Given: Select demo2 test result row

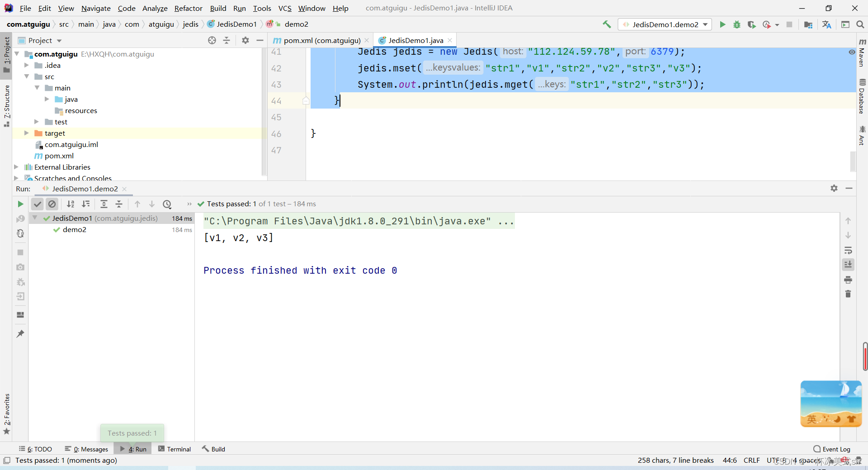Looking at the screenshot, I should point(112,230).
